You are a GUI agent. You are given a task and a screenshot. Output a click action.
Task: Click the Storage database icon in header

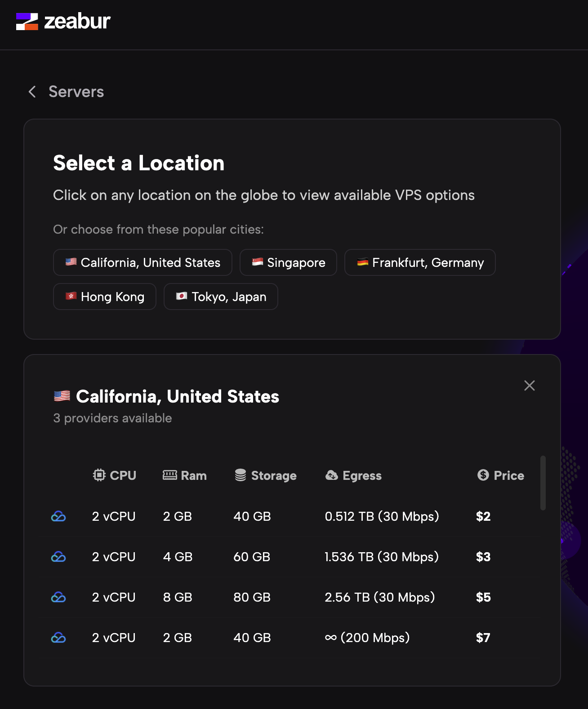[241, 475]
